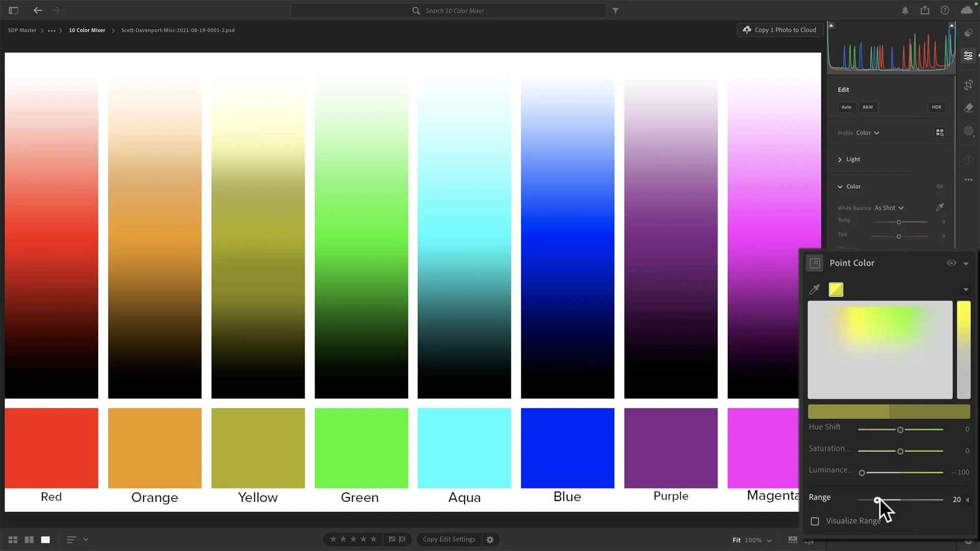Click Copy 1 Photo to Cloud button
This screenshot has width=980, height=551.
click(780, 30)
